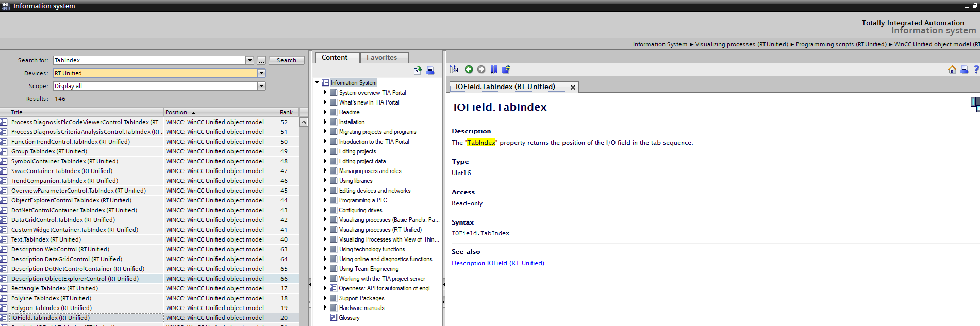The width and height of the screenshot is (980, 326).
Task: Expand the Installation tree node
Action: click(x=325, y=122)
